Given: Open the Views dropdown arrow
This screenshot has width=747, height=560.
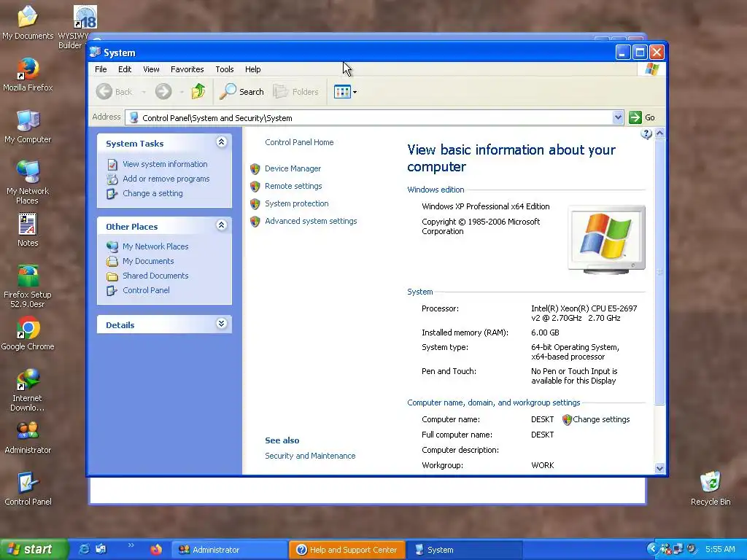Looking at the screenshot, I should 355,92.
